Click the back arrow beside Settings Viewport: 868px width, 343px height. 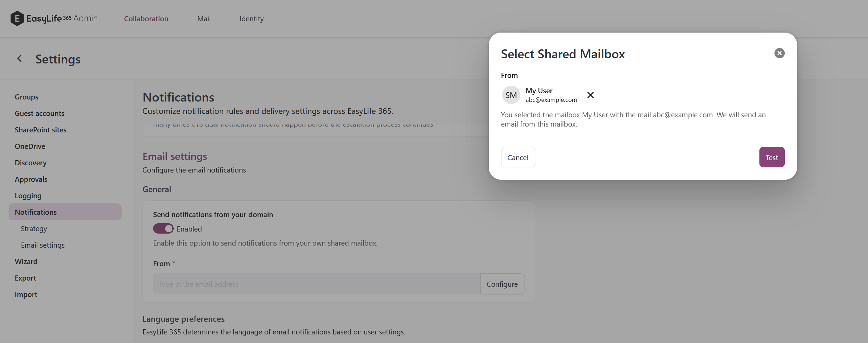point(19,58)
